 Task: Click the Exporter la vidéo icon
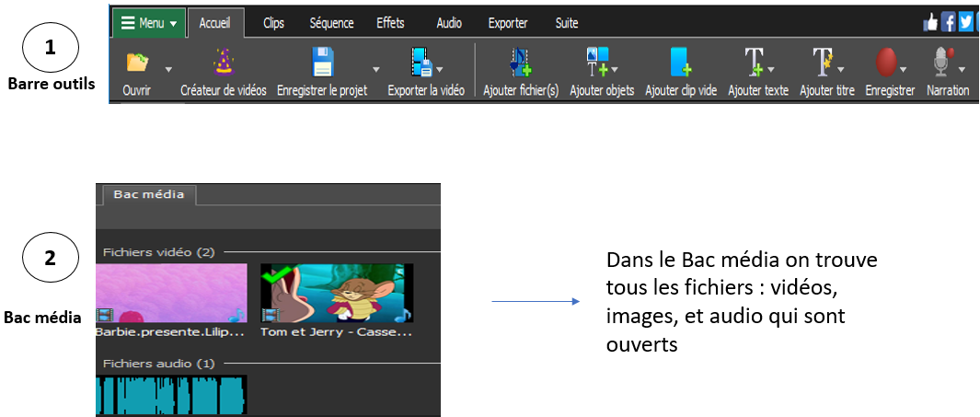[x=421, y=63]
